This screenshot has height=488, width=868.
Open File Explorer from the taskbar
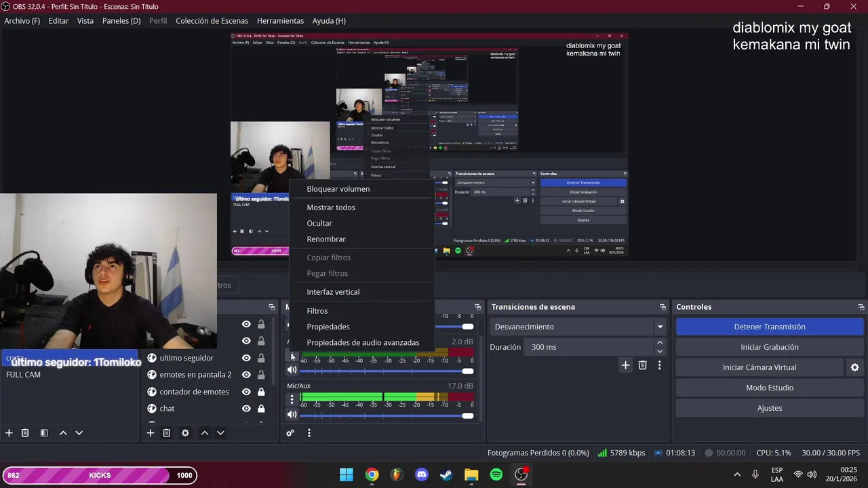pos(471,475)
